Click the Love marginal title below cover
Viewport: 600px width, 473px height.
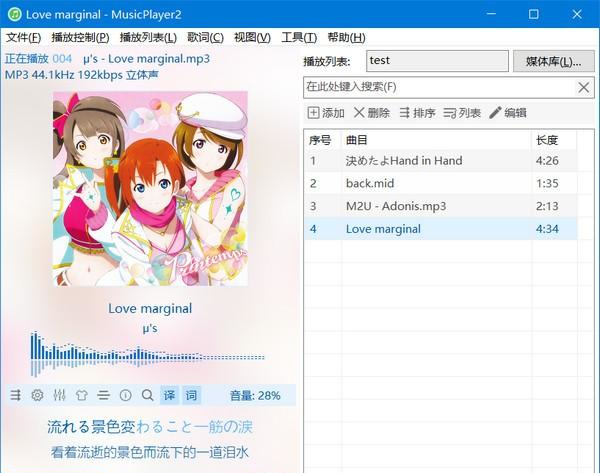click(x=150, y=308)
